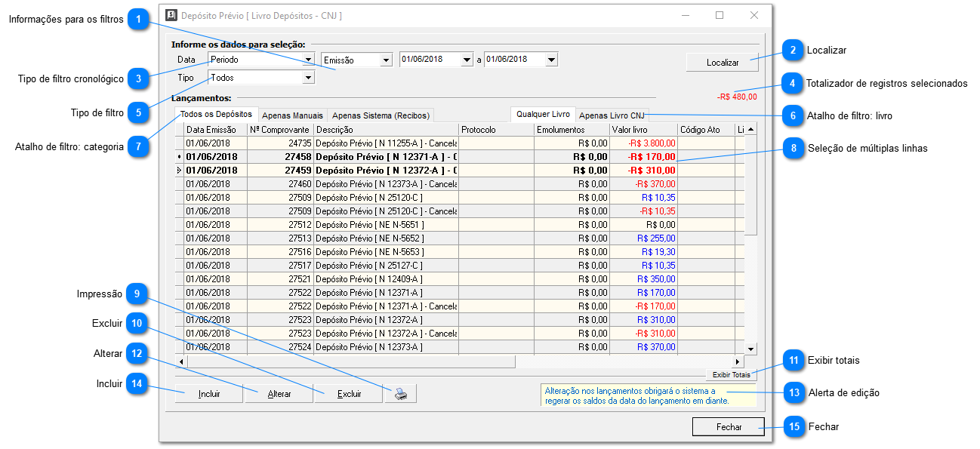Click the Valor livro column header
980x449 pixels.
(643, 130)
